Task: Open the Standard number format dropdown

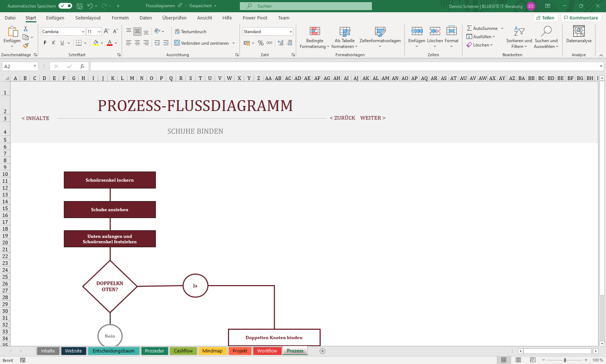Action: [x=291, y=31]
